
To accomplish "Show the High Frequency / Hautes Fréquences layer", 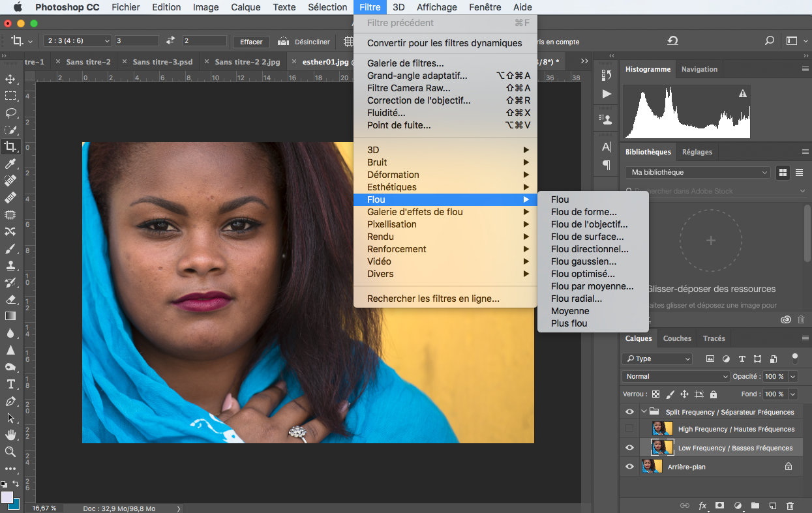I will [x=630, y=428].
